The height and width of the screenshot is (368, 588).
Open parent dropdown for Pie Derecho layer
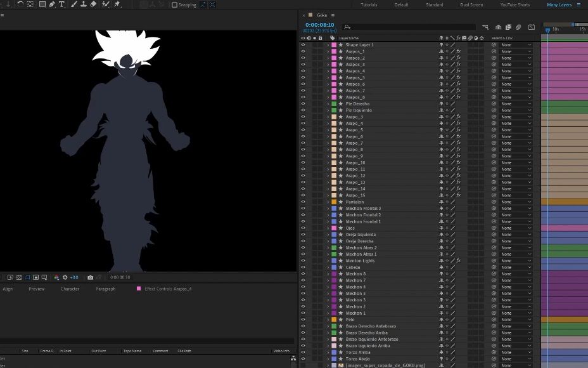tap(516, 103)
